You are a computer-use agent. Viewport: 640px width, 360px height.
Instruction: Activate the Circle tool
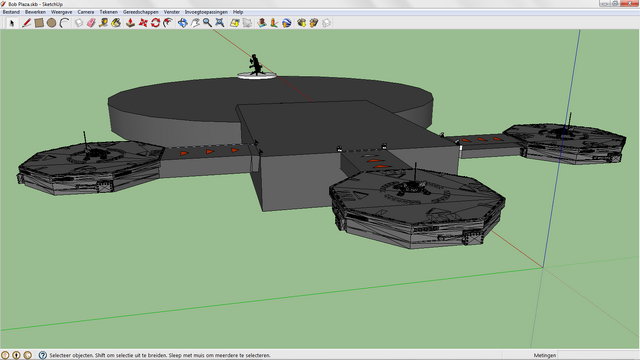coord(51,23)
